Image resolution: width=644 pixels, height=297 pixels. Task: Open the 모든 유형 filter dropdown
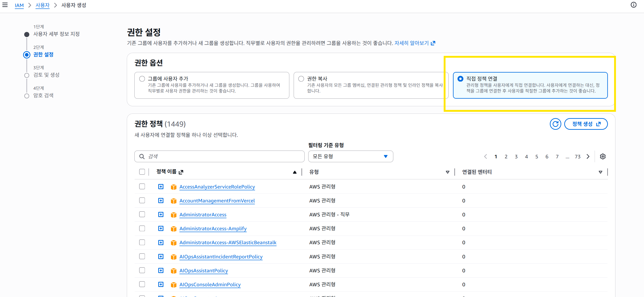tap(350, 156)
